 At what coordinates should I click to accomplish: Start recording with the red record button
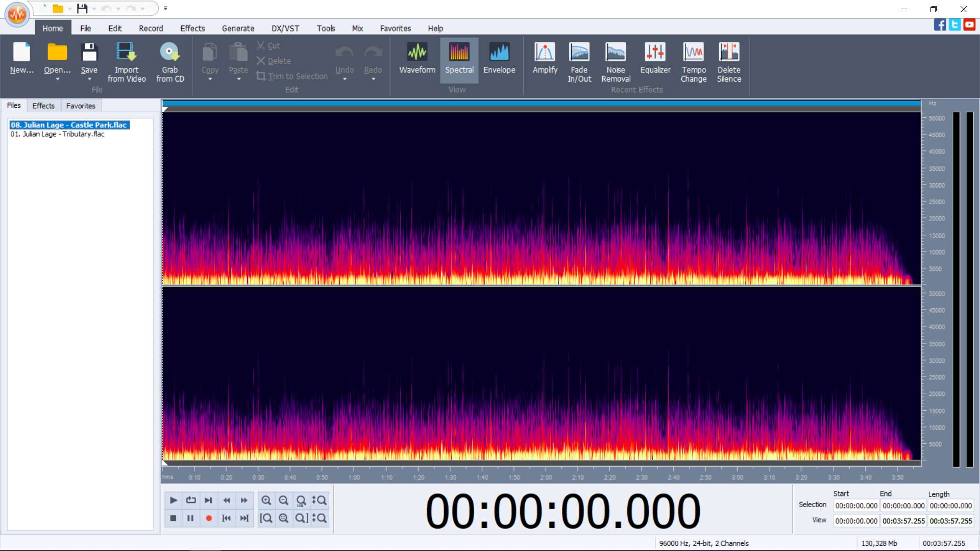point(208,518)
